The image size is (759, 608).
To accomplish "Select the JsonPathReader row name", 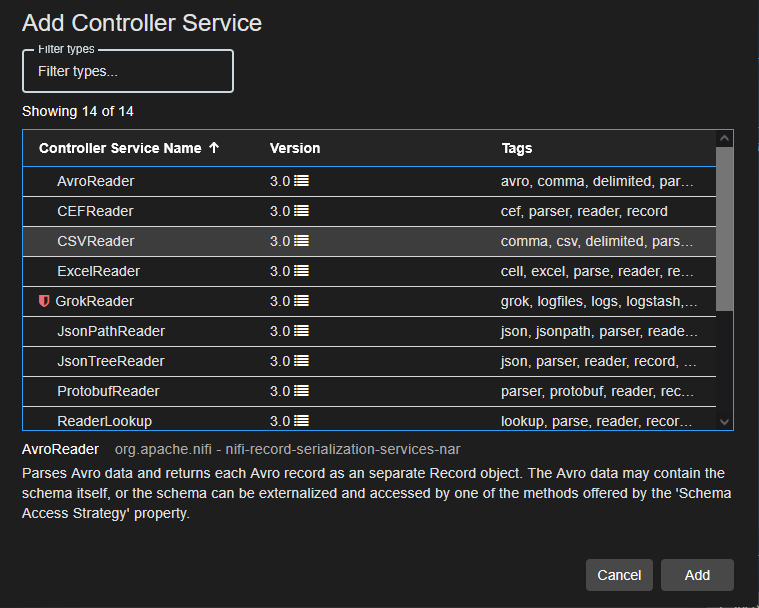I will pyautogui.click(x=111, y=331).
